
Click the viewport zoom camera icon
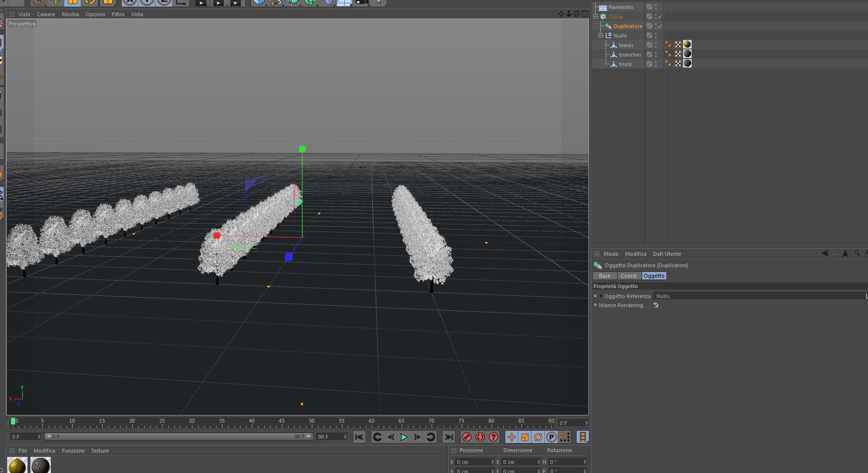point(569,14)
